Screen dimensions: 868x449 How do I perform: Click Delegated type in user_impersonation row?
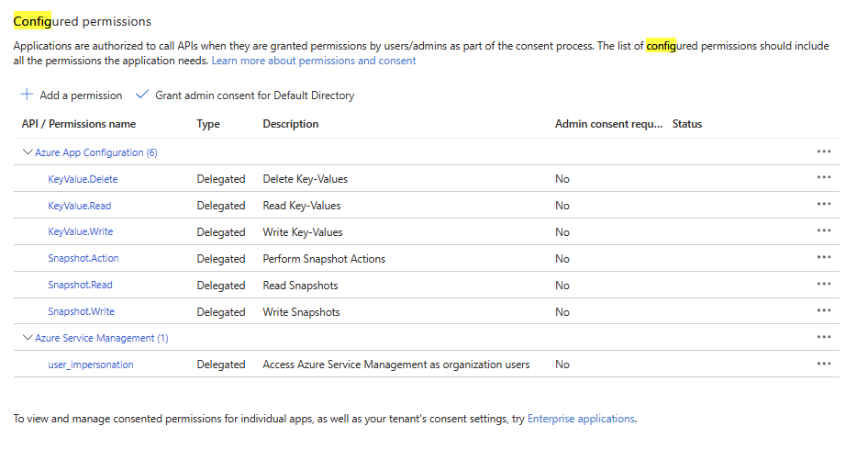tap(221, 365)
